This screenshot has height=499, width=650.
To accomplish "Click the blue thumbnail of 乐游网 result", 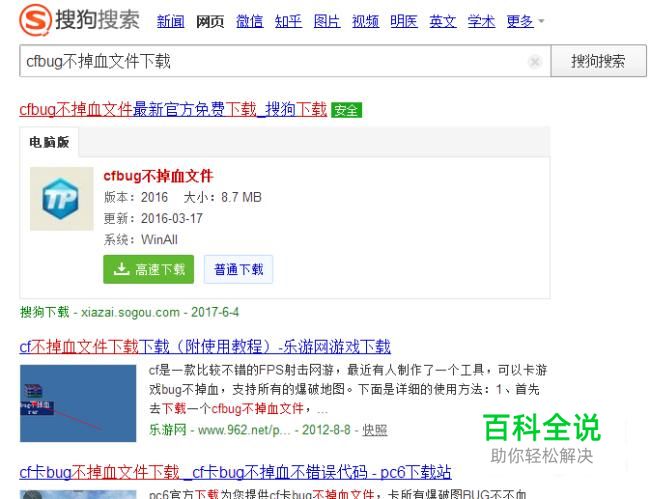I will [78, 403].
